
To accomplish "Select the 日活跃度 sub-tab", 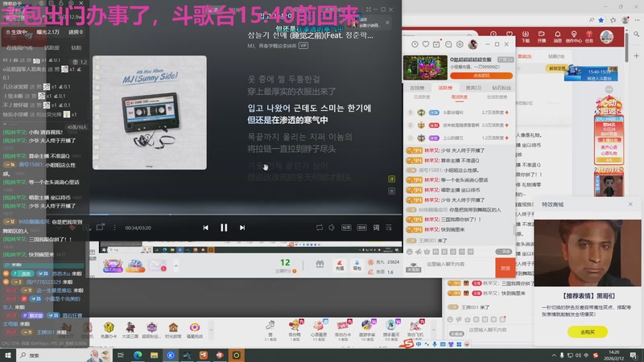I will click(x=422, y=97).
